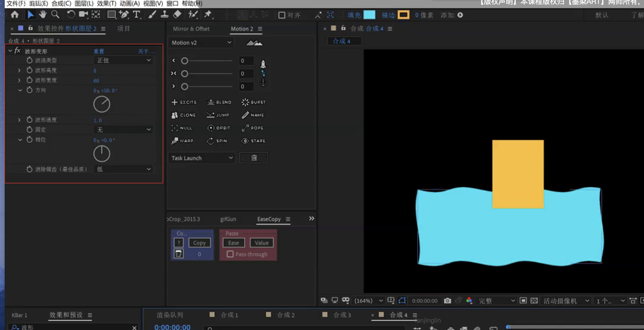Click the anchor icon in Motion 2
Viewport: 644px width, 330px height.
click(263, 82)
